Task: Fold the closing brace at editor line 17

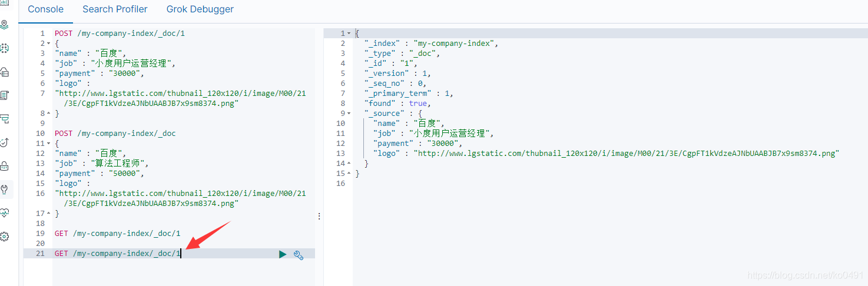Action: [x=48, y=213]
